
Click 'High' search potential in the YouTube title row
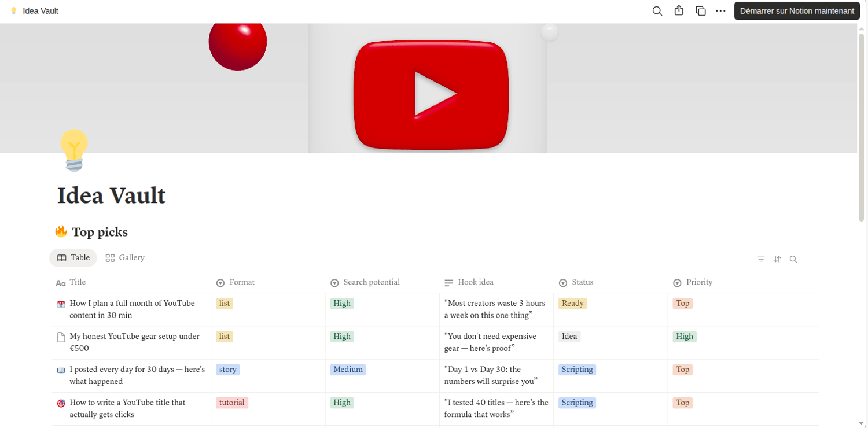342,403
